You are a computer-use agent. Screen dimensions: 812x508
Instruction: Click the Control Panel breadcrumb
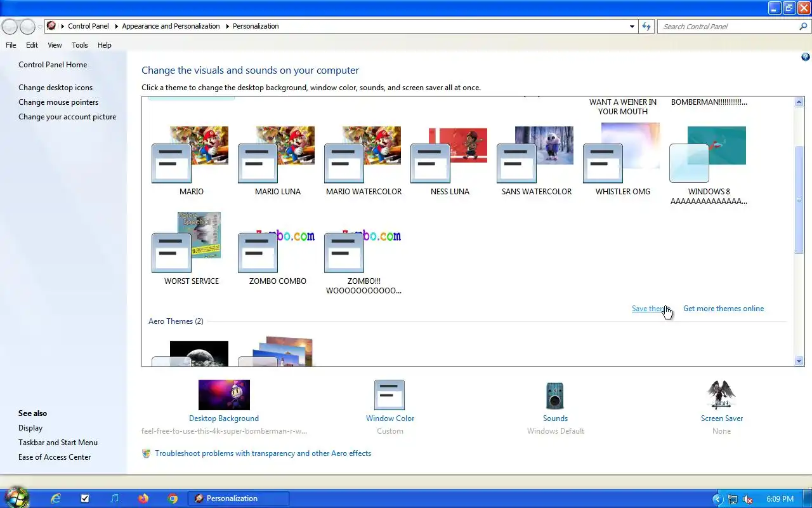[88, 27]
